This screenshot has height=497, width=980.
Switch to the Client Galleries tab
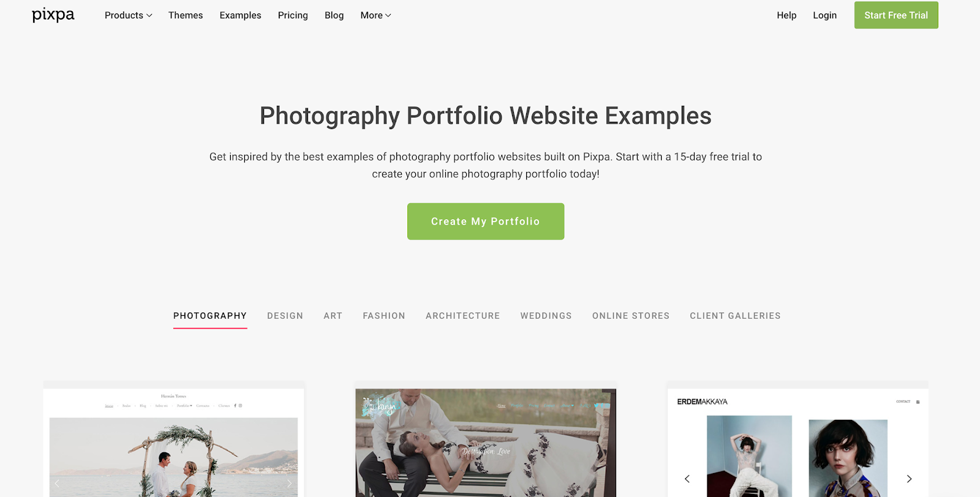coord(735,316)
